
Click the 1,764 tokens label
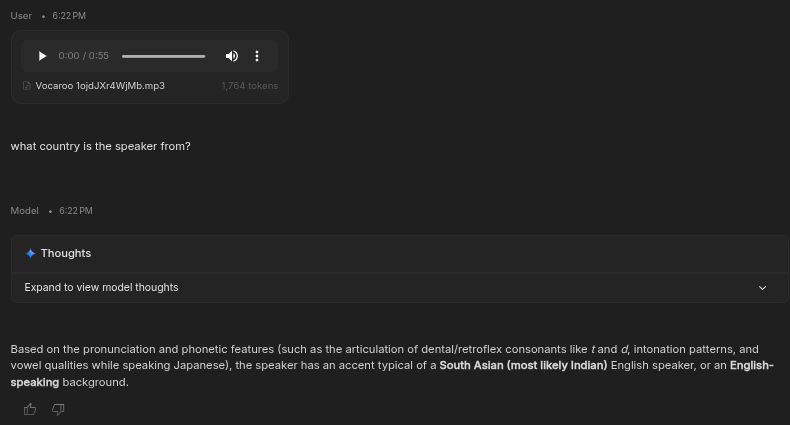pyautogui.click(x=249, y=86)
